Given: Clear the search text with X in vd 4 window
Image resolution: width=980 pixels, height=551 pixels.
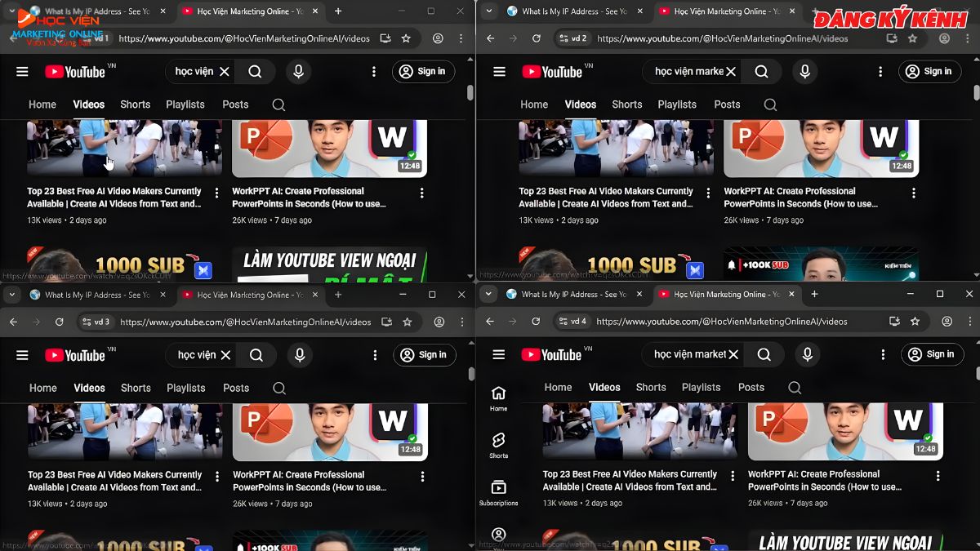Looking at the screenshot, I should [733, 354].
